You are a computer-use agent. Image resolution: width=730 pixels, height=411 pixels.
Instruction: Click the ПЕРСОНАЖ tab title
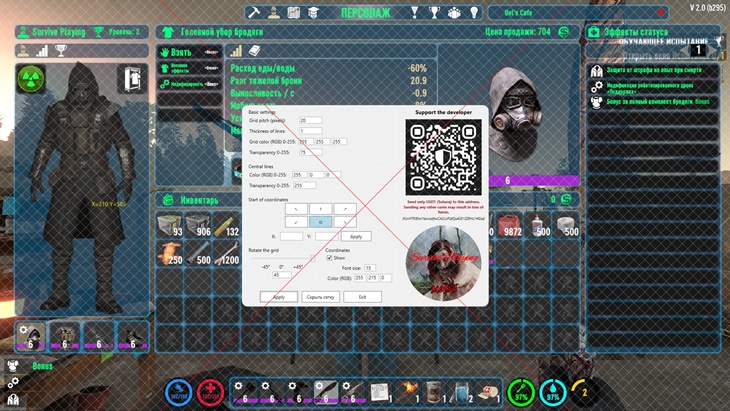point(365,13)
